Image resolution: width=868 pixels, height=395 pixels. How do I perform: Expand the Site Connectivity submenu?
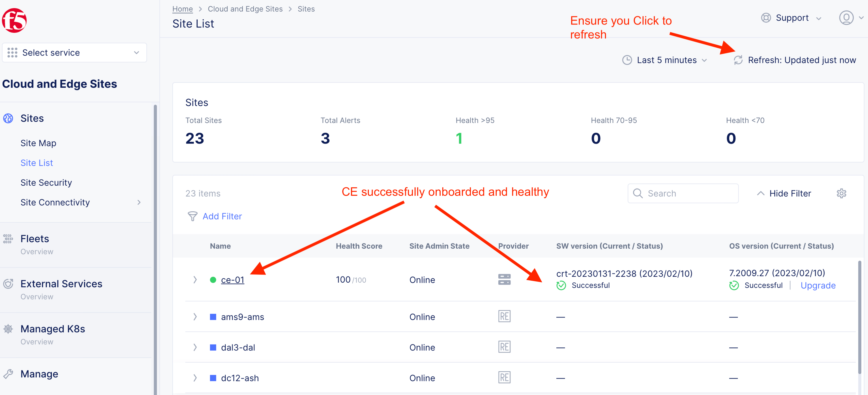(139, 202)
